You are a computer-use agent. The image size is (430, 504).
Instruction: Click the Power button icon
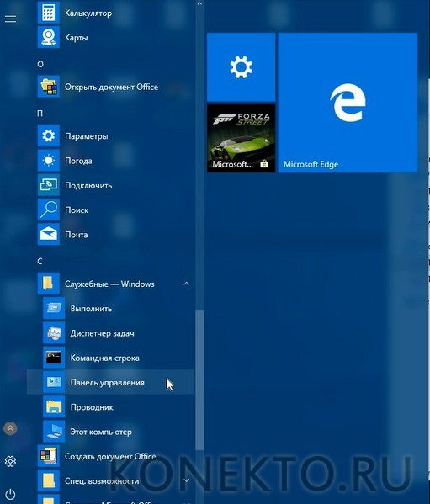10,494
